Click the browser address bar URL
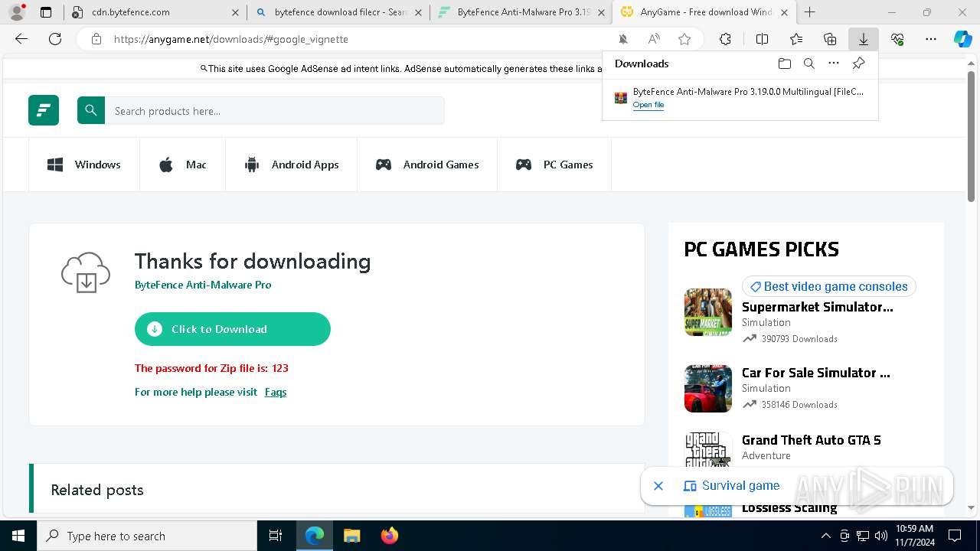Image resolution: width=980 pixels, height=551 pixels. point(231,39)
